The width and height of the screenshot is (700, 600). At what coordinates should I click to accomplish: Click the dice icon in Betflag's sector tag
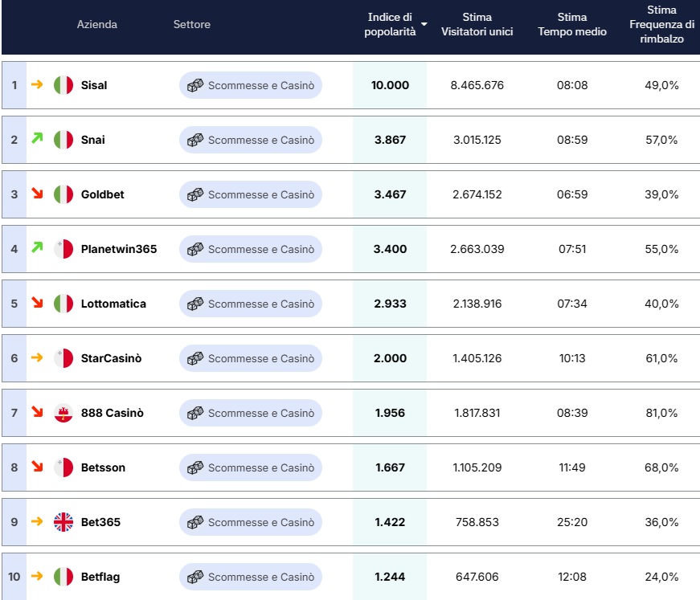pos(195,577)
